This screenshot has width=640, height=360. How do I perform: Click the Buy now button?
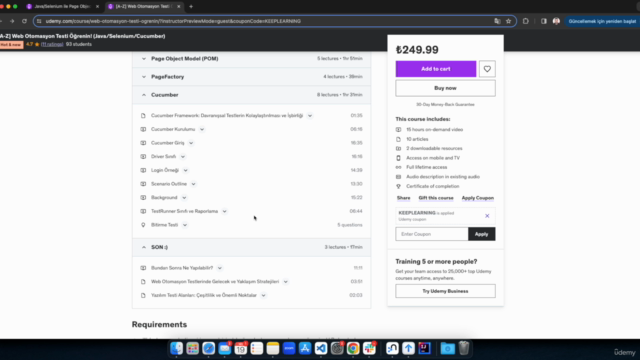[445, 88]
